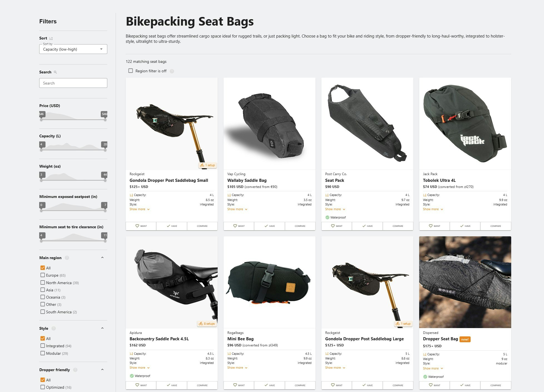Click the green Waterproof icon on Post Carry Seat Pack
544x392 pixels.
click(327, 217)
